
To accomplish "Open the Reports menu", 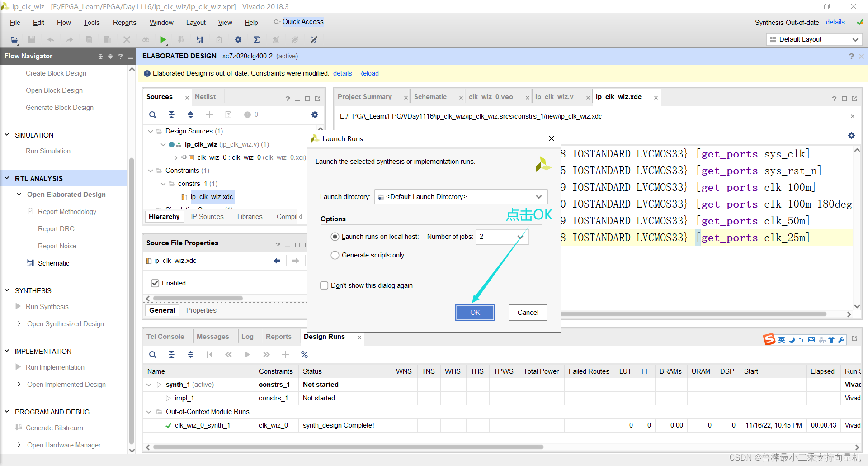I will click(x=124, y=23).
